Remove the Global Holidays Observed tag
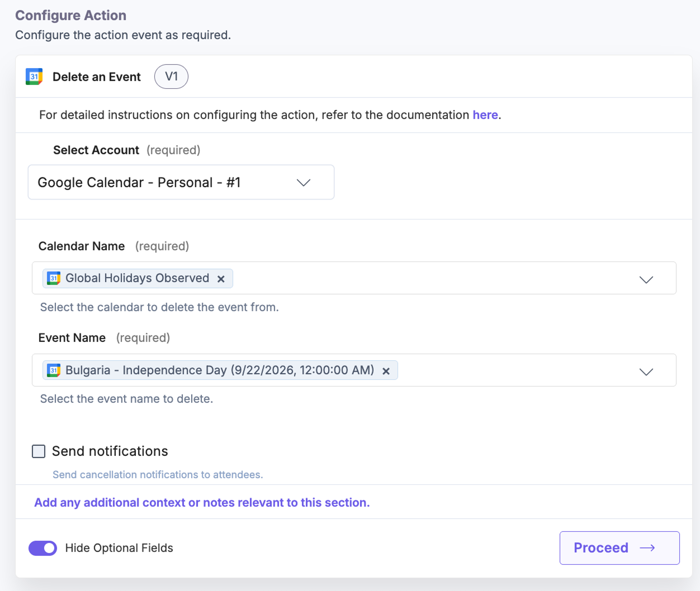 click(221, 279)
